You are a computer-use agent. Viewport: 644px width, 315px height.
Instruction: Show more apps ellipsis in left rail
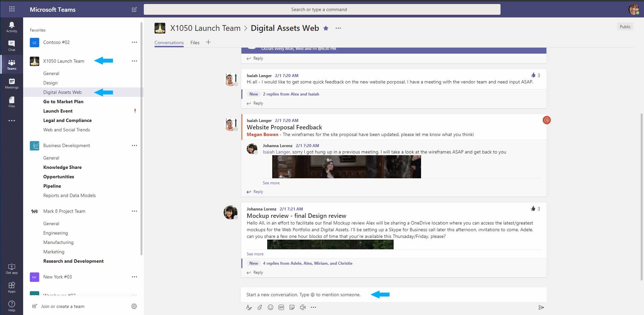point(12,121)
